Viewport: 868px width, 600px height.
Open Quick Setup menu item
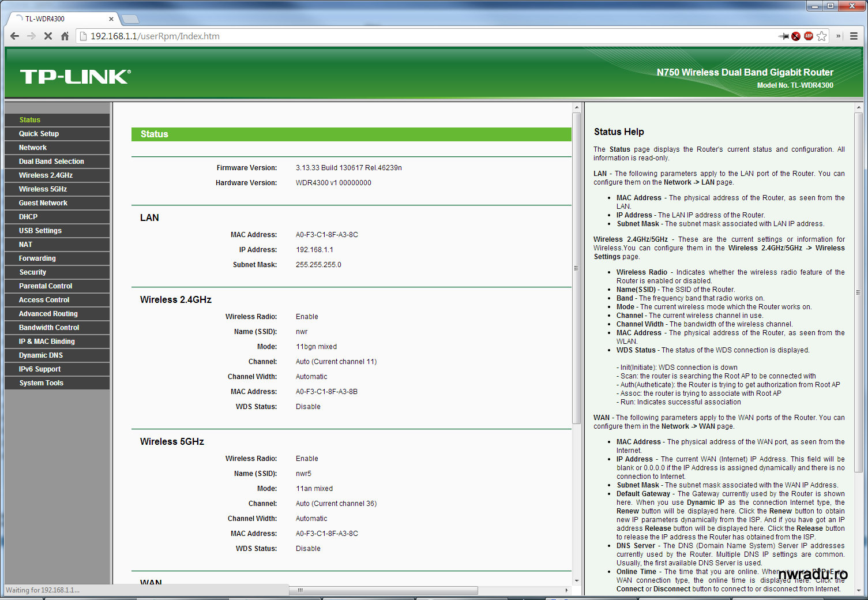tap(57, 133)
